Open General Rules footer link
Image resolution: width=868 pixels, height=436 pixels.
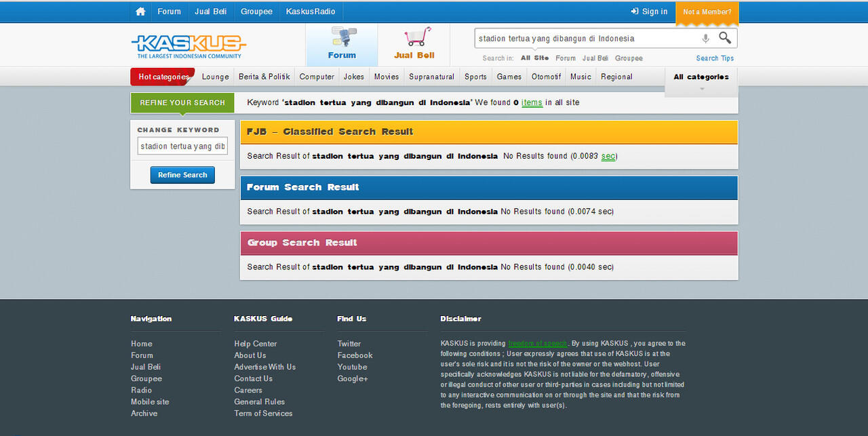point(260,401)
